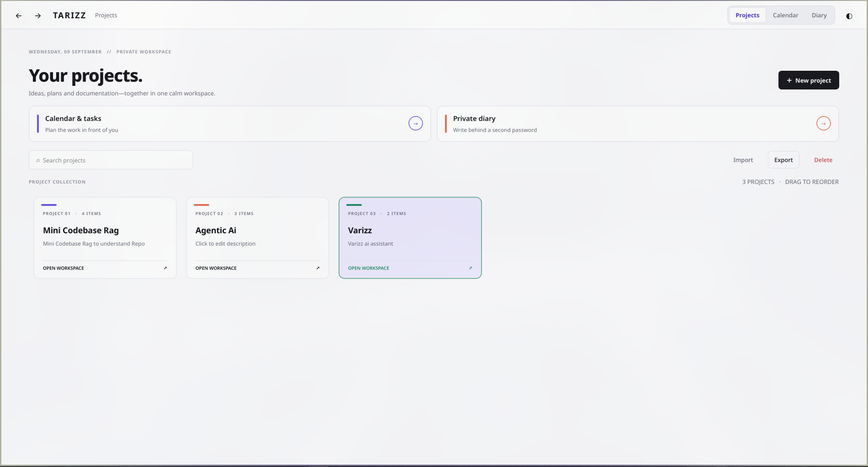Click the purple color bar on Project 01
Viewport: 868px width, 467px height.
(49, 205)
